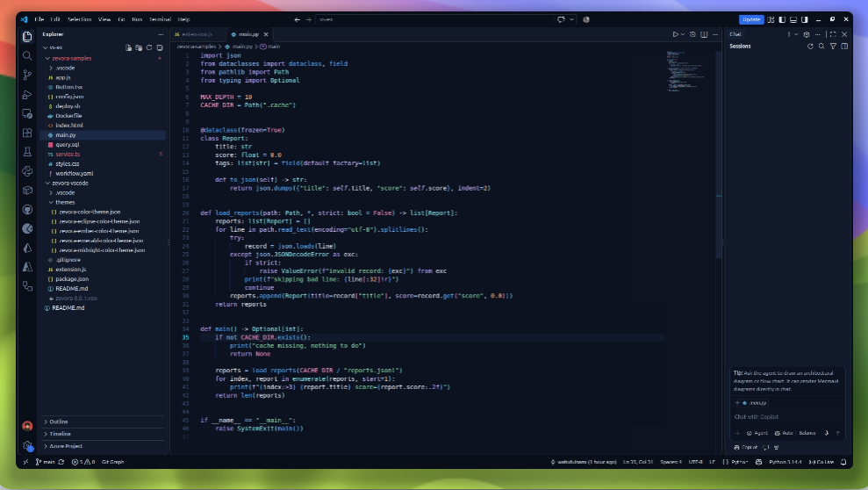This screenshot has width=868, height=490.
Task: Click the blue Update button
Action: 751,19
